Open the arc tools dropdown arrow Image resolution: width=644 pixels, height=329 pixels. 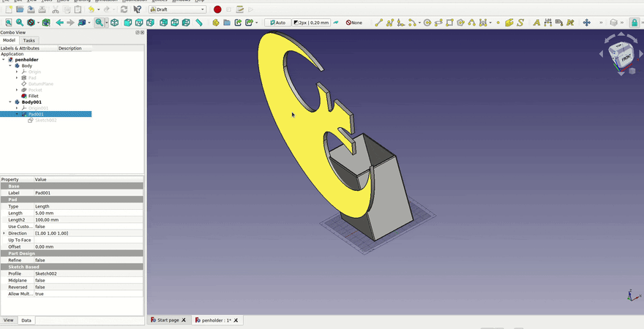pos(419,23)
